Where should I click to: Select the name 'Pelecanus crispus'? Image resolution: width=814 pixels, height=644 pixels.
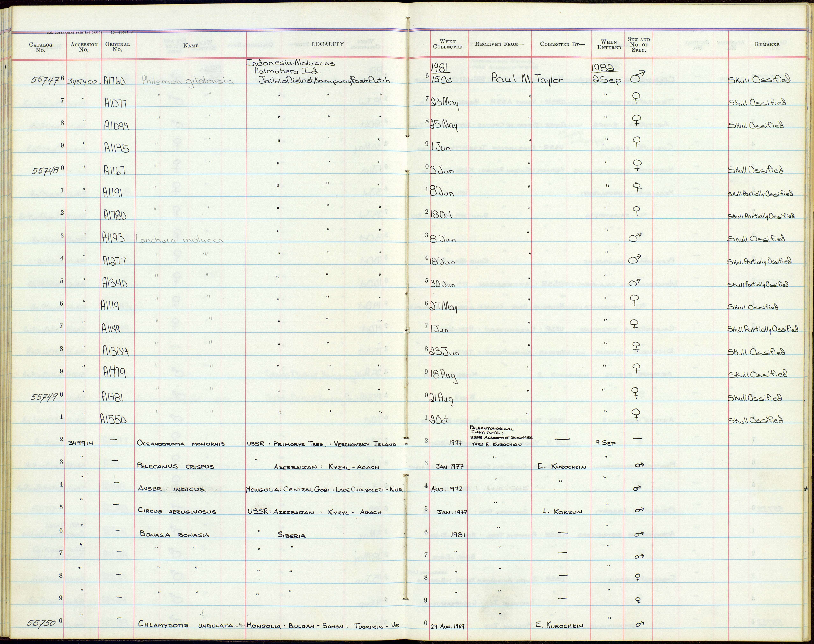click(x=176, y=466)
